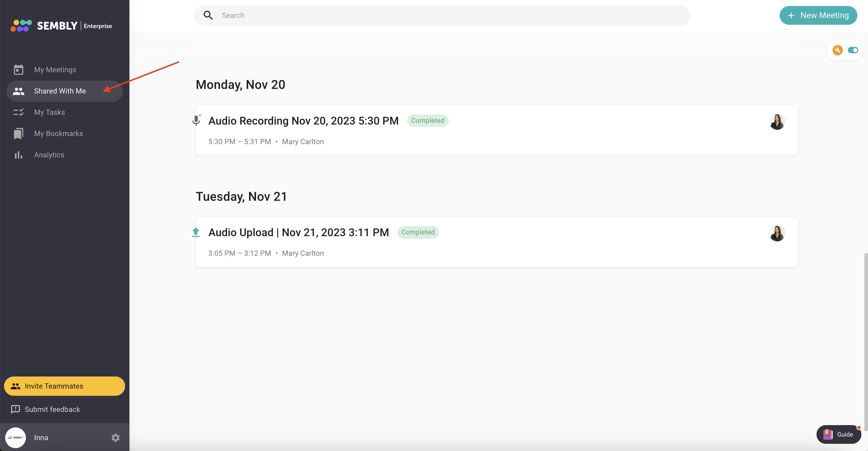Click the orange wrench icon
This screenshot has height=451, width=868.
pos(837,50)
